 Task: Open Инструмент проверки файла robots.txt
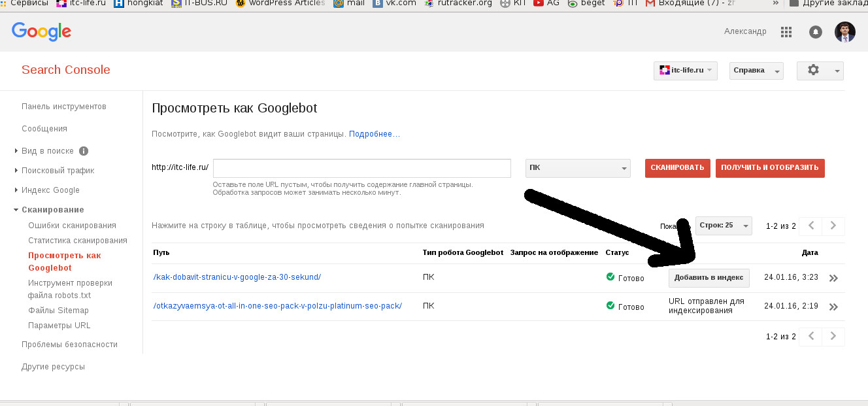[70, 289]
